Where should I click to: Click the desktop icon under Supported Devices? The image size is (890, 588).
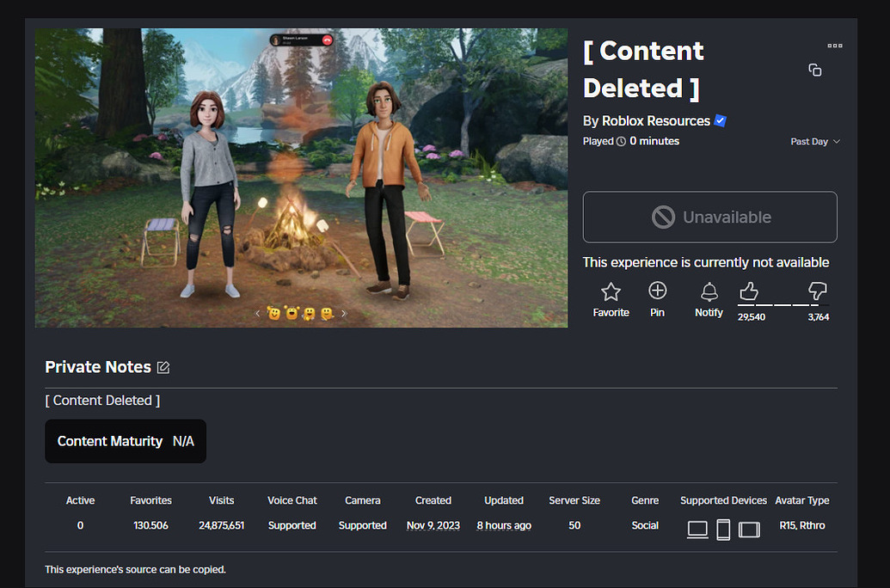(697, 530)
